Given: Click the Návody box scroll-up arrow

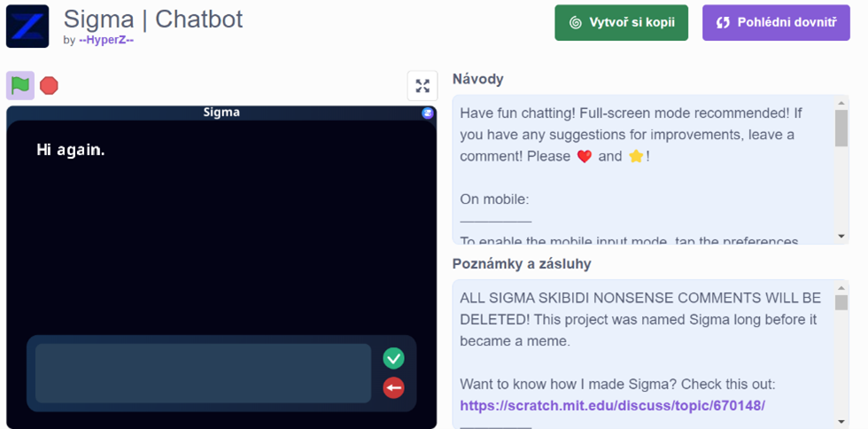Looking at the screenshot, I should pyautogui.click(x=841, y=103).
